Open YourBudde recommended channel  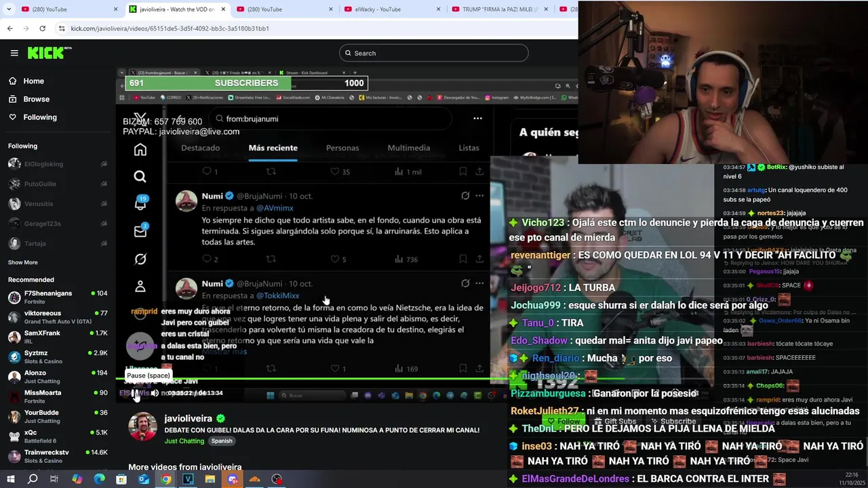point(58,416)
